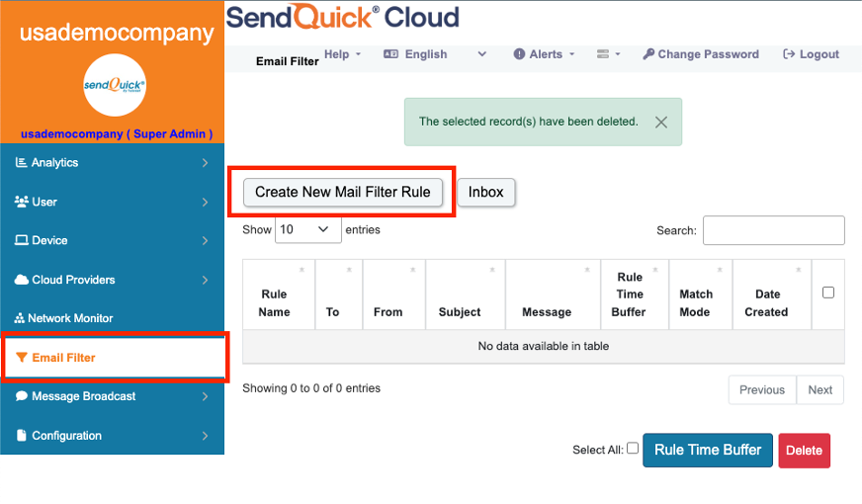
Task: Click the Configuration file icon
Action: point(22,435)
